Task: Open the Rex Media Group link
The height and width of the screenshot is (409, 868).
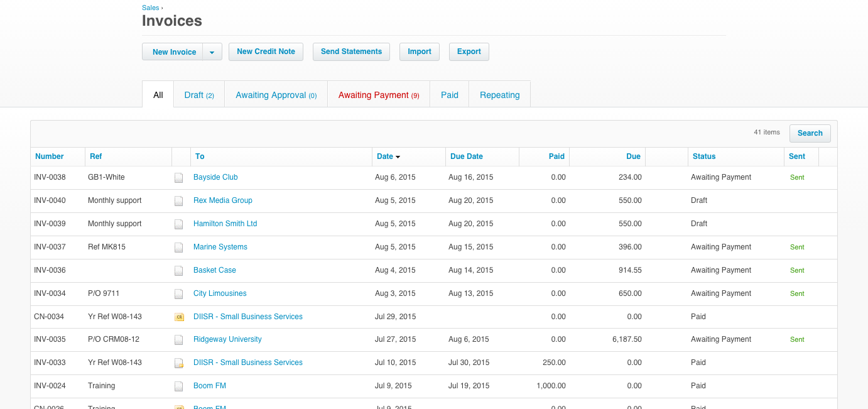Action: (223, 200)
